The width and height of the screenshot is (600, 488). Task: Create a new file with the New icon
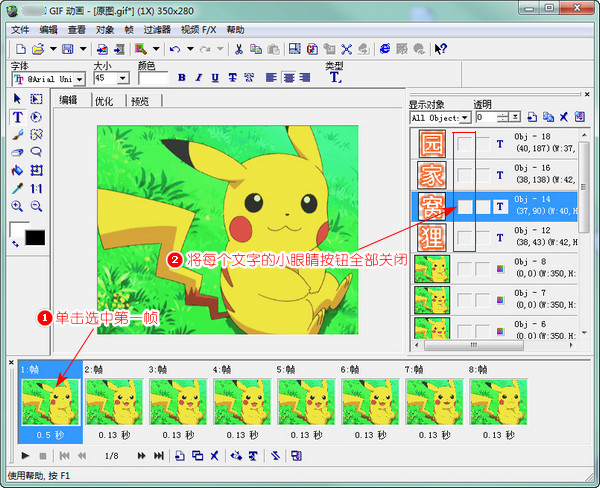21,49
